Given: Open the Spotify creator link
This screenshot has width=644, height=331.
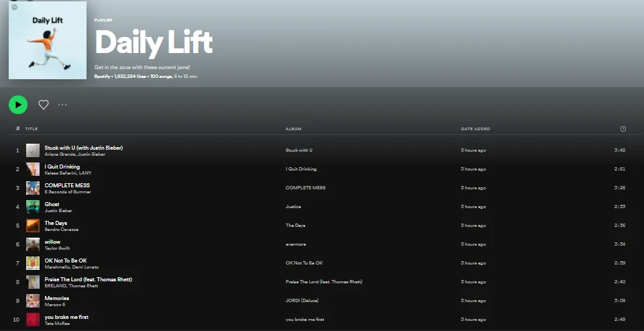Looking at the screenshot, I should [102, 76].
